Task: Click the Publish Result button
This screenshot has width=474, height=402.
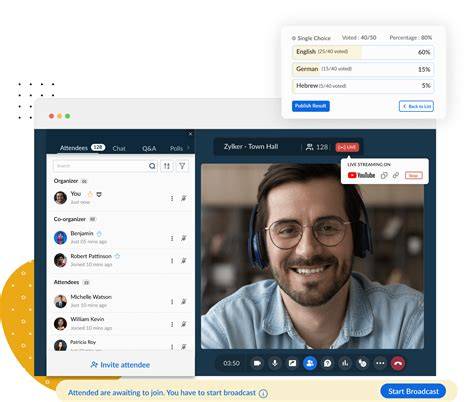Action: pyautogui.click(x=311, y=106)
